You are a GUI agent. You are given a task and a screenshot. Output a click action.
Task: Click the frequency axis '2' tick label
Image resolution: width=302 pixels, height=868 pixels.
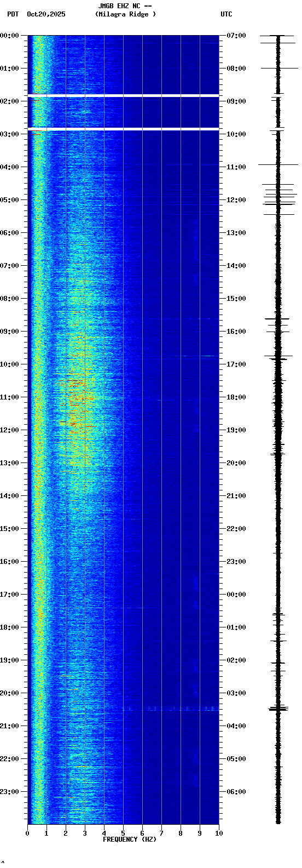pos(66,833)
